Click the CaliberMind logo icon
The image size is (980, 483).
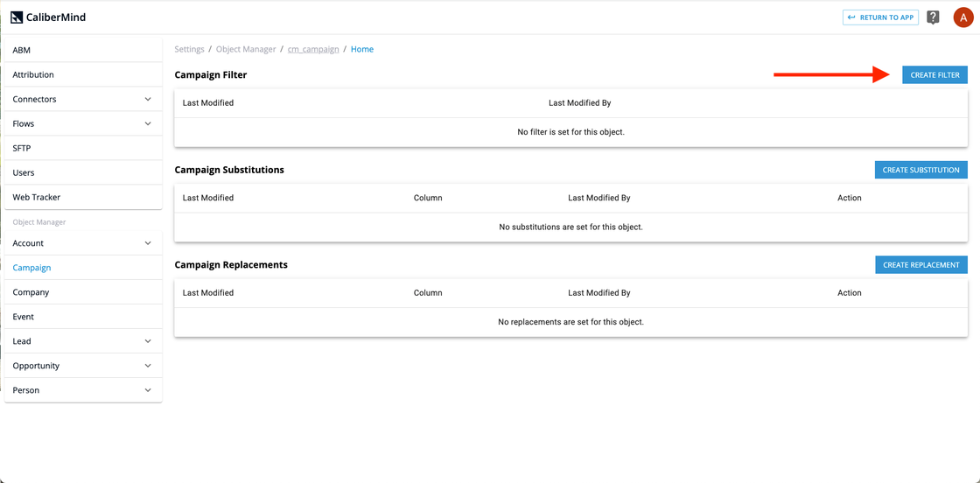click(17, 17)
